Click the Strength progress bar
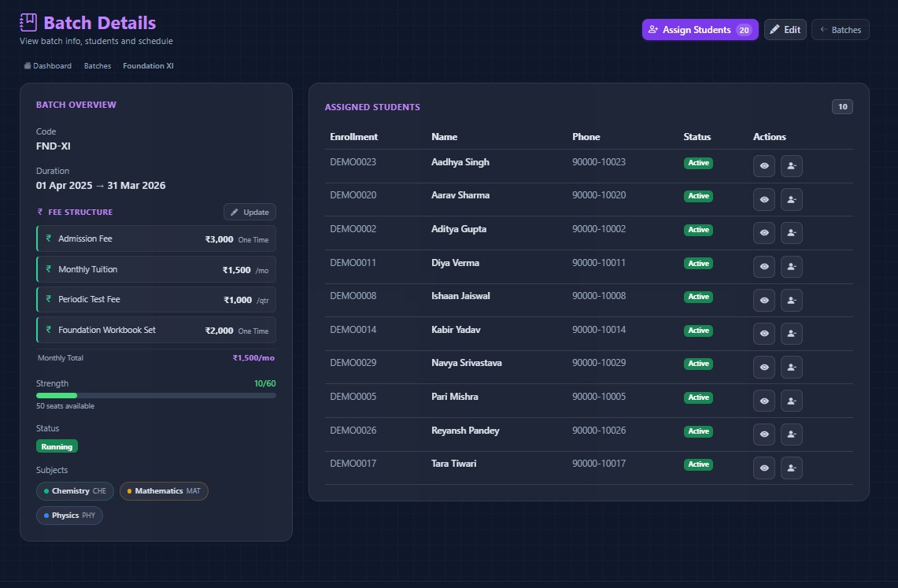The height and width of the screenshot is (588, 898). pos(156,396)
